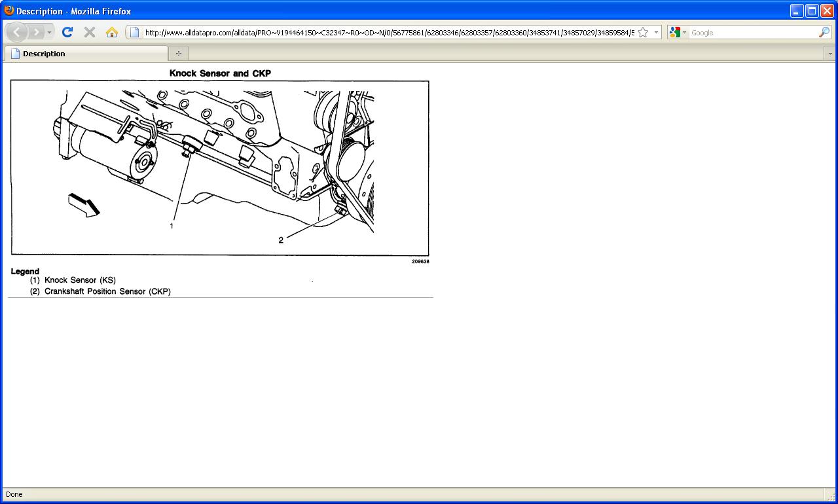The width and height of the screenshot is (838, 504).
Task: Click image reference number 209638
Action: [420, 261]
